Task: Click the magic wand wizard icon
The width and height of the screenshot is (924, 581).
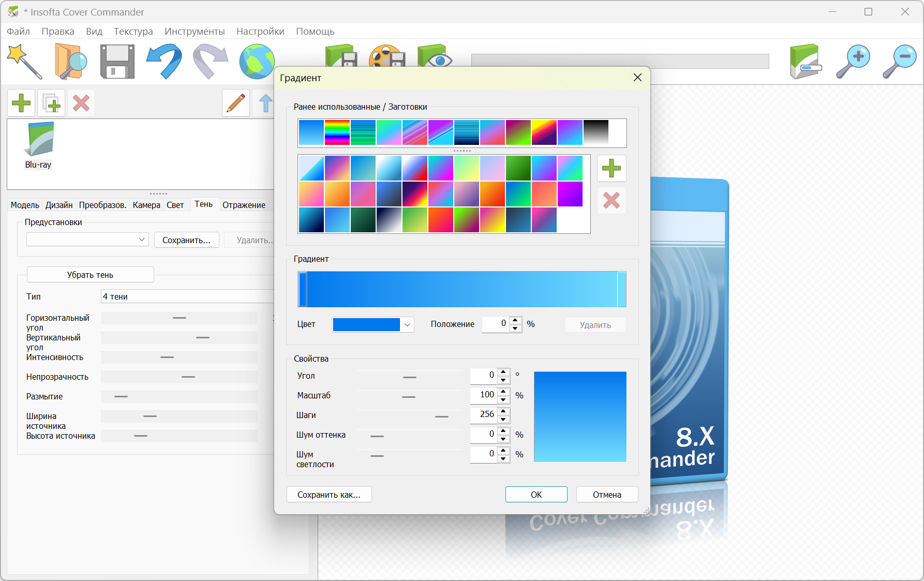Action: tap(24, 61)
